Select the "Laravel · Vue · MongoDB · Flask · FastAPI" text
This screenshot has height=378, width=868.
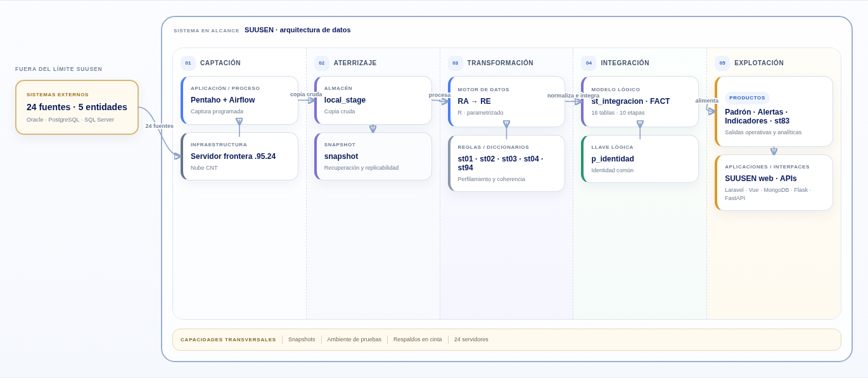(x=768, y=194)
